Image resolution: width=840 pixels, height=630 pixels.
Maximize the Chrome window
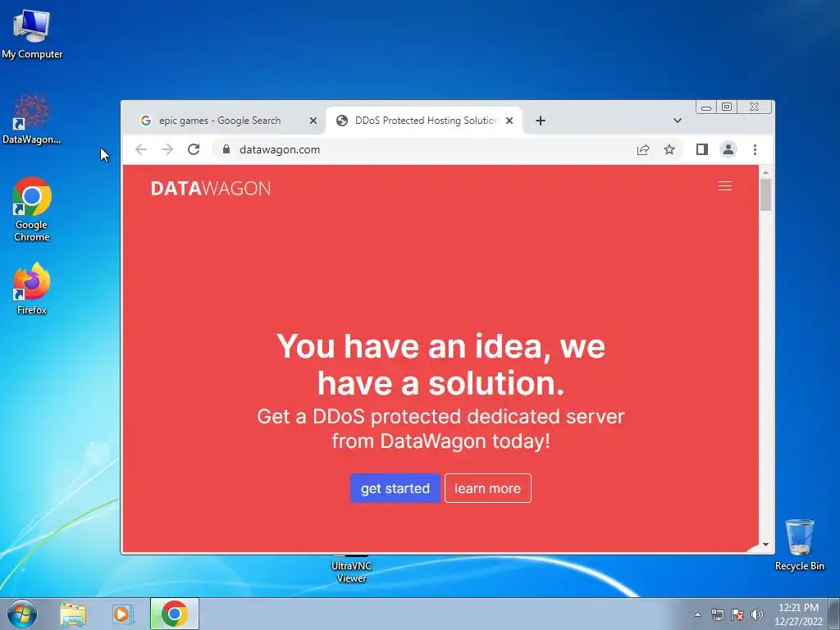click(x=727, y=107)
